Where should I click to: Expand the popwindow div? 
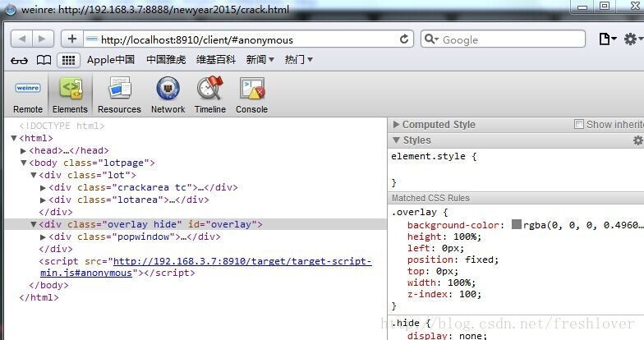pos(43,237)
